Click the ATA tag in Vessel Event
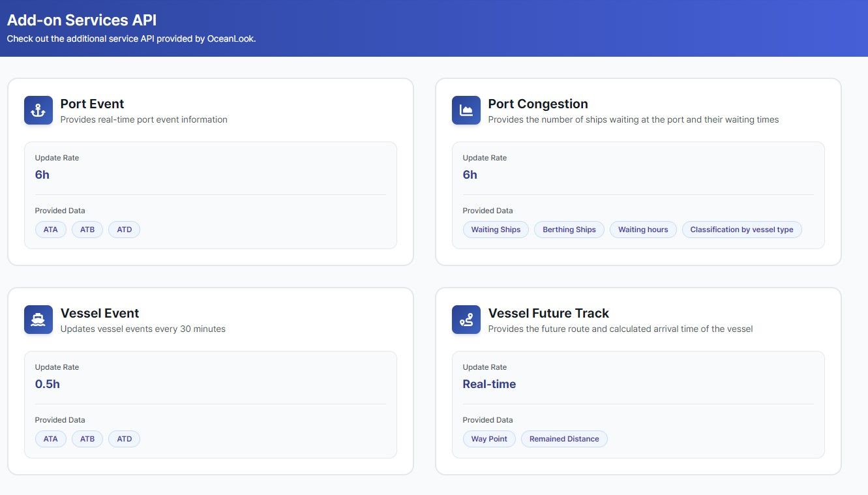This screenshot has height=495, width=868. coord(50,439)
